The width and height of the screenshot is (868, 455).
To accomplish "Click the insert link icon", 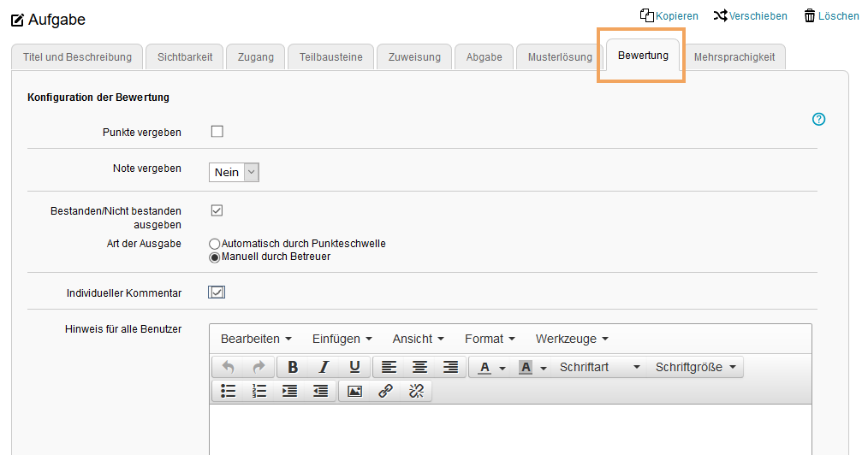I will point(385,391).
